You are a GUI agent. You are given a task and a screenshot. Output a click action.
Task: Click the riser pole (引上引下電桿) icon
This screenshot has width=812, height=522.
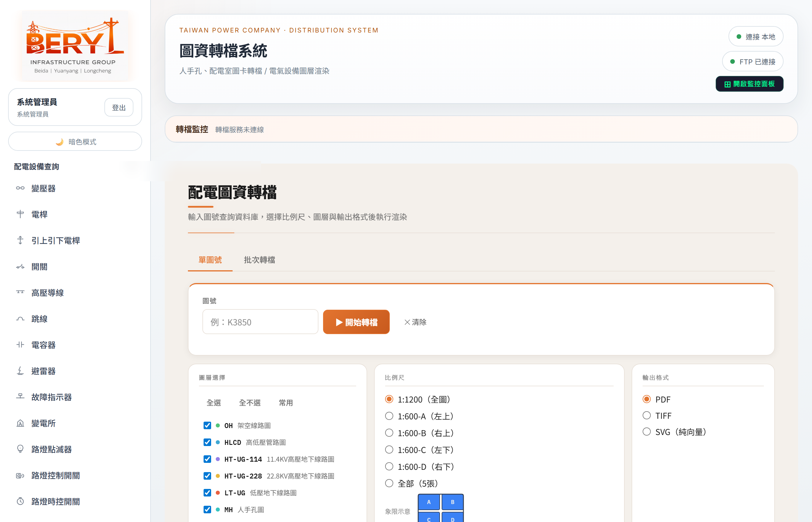click(20, 240)
